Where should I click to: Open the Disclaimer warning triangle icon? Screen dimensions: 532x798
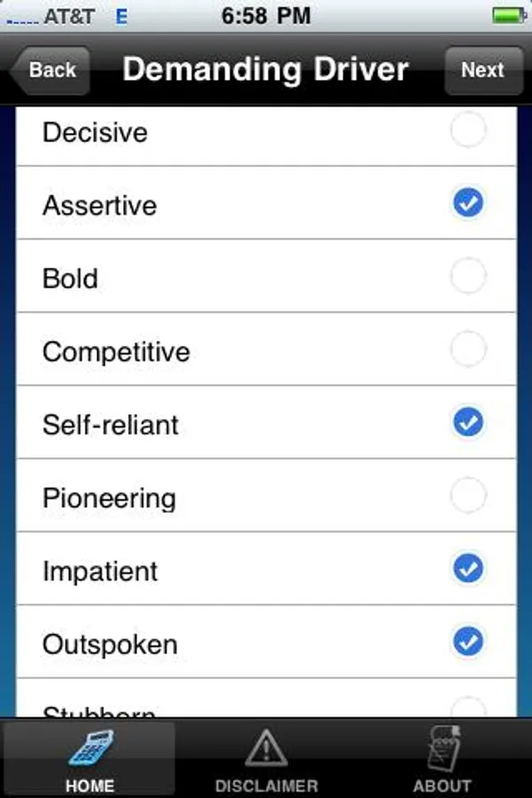pyautogui.click(x=266, y=748)
